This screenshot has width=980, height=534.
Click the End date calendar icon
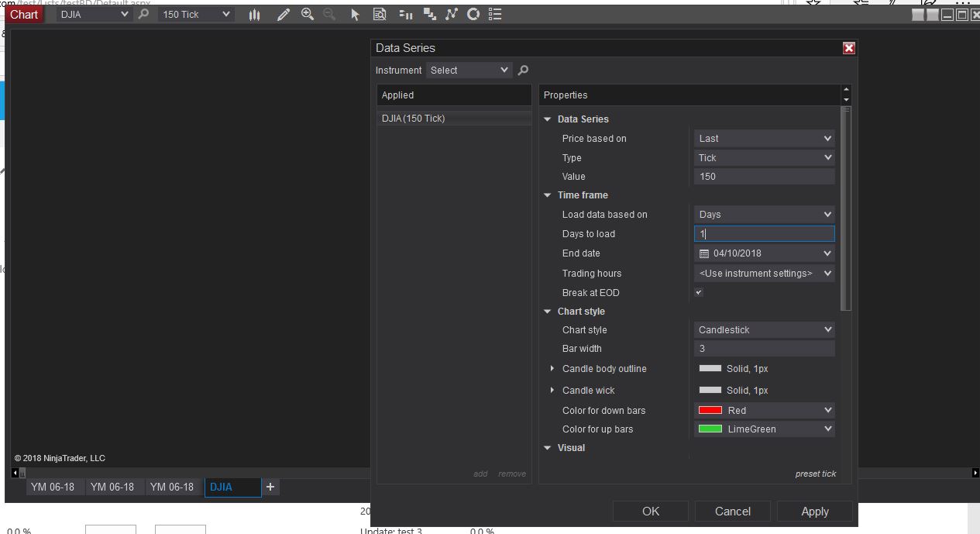tap(704, 253)
